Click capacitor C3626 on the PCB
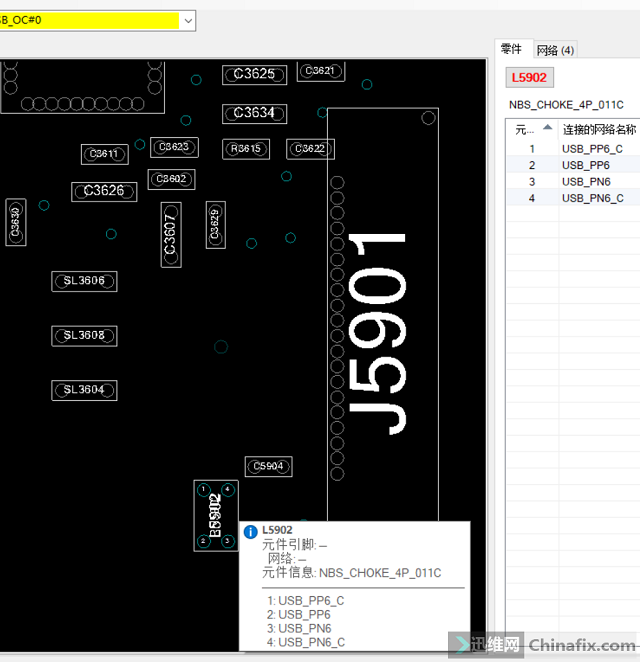The width and height of the screenshot is (640, 662). pos(104,191)
